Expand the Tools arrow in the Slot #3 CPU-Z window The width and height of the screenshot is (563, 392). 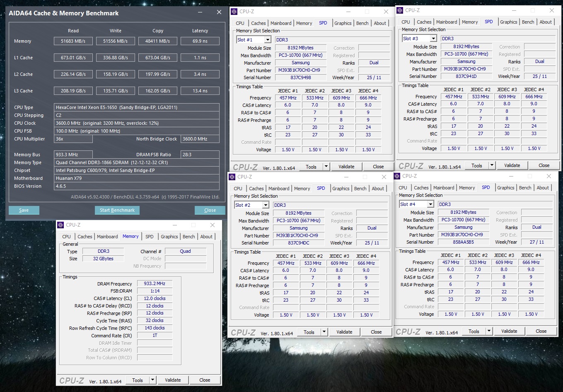[492, 165]
